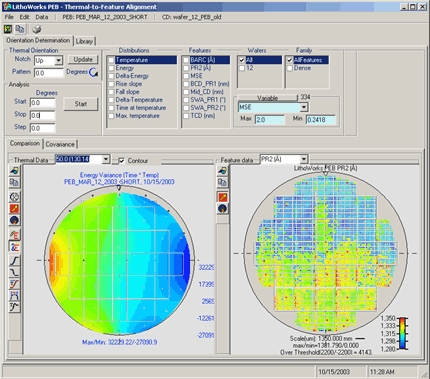Click the Pattern degrees input field
The image size is (430, 379).
pos(49,73)
